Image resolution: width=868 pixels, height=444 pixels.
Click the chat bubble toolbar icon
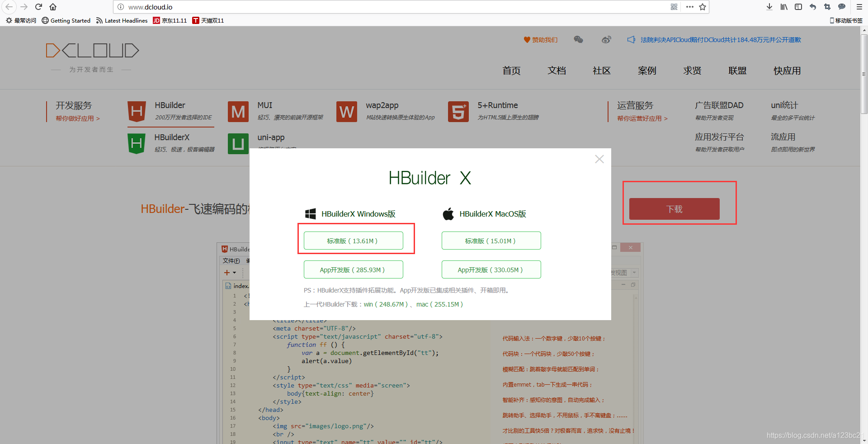pyautogui.click(x=842, y=7)
